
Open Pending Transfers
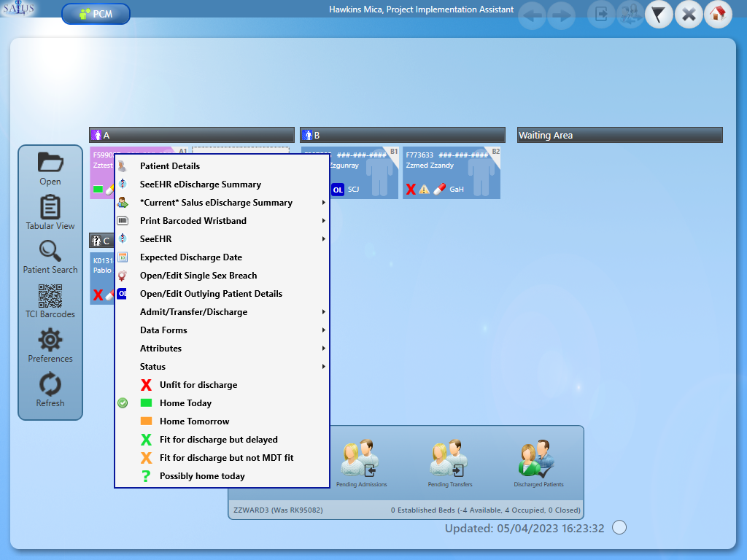pyautogui.click(x=449, y=463)
